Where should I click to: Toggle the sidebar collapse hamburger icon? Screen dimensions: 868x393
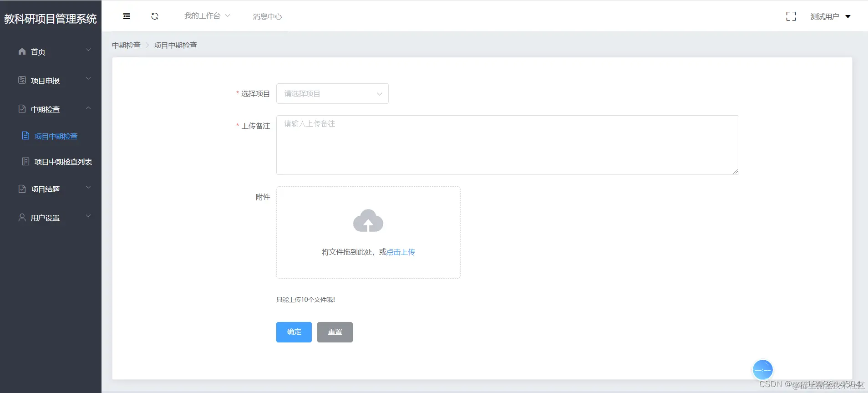tap(127, 16)
